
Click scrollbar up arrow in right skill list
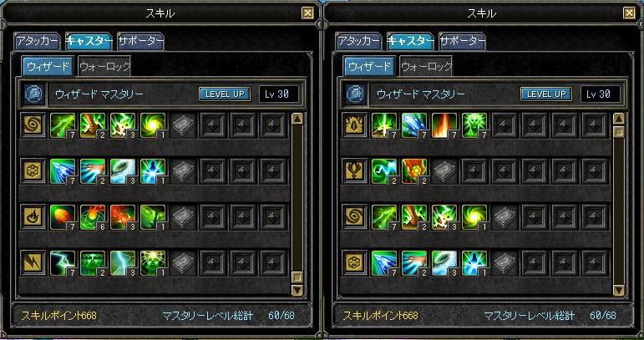click(619, 119)
